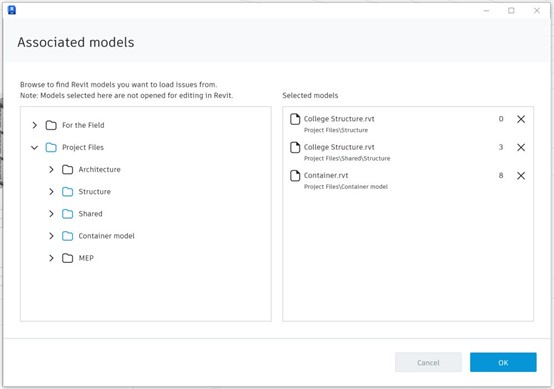The image size is (554, 389).
Task: Click the Shared folder icon
Action: [x=67, y=214]
